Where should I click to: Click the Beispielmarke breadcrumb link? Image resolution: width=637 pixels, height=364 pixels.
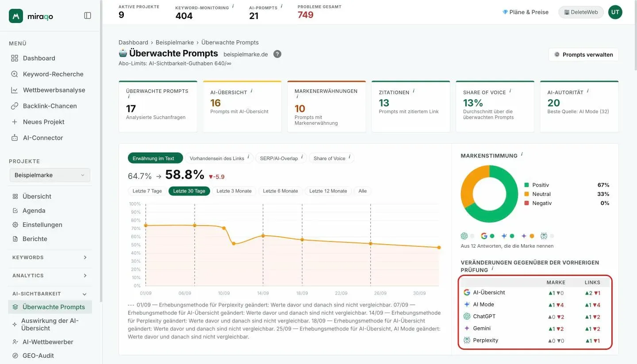coord(175,42)
